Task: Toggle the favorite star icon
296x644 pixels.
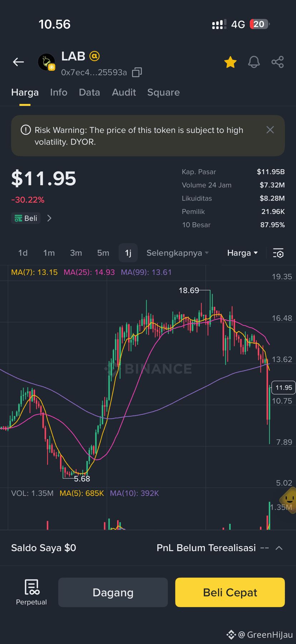Action: (230, 62)
